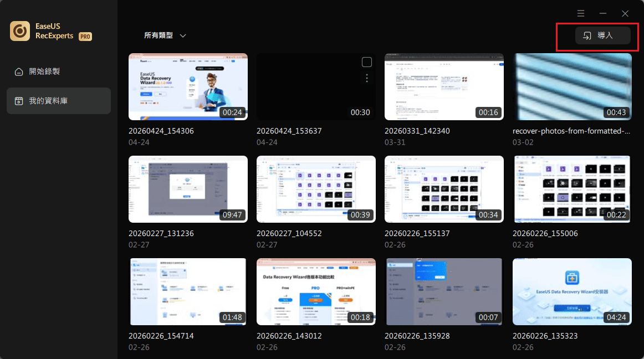Open the recover-photos-from-formatted video thumbnail

point(572,86)
